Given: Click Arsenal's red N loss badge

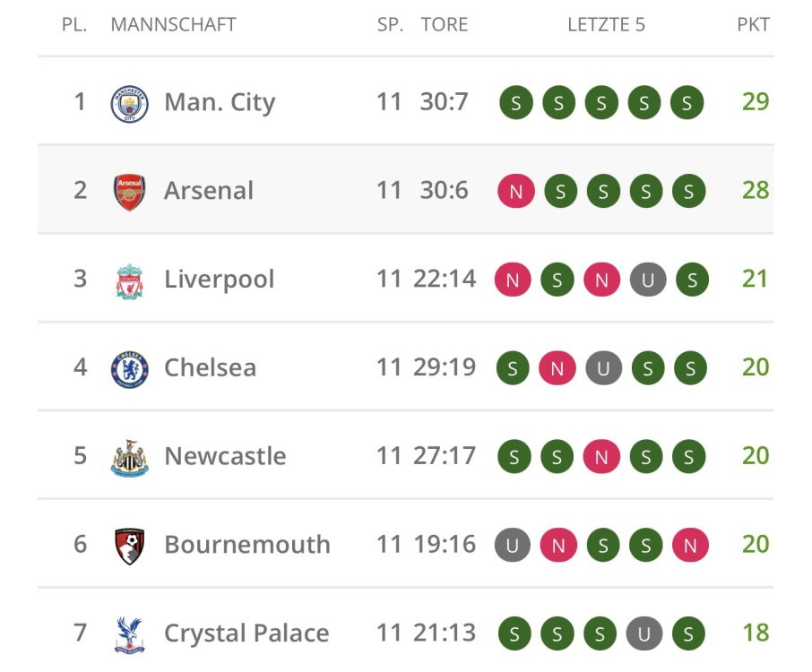Looking at the screenshot, I should [x=516, y=192].
